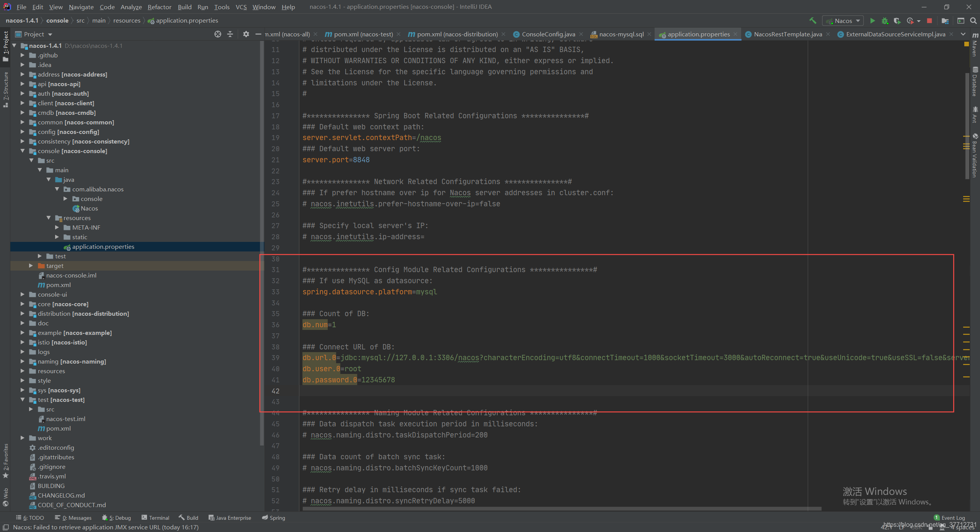
Task: Open the VCS menu
Action: [x=241, y=7]
